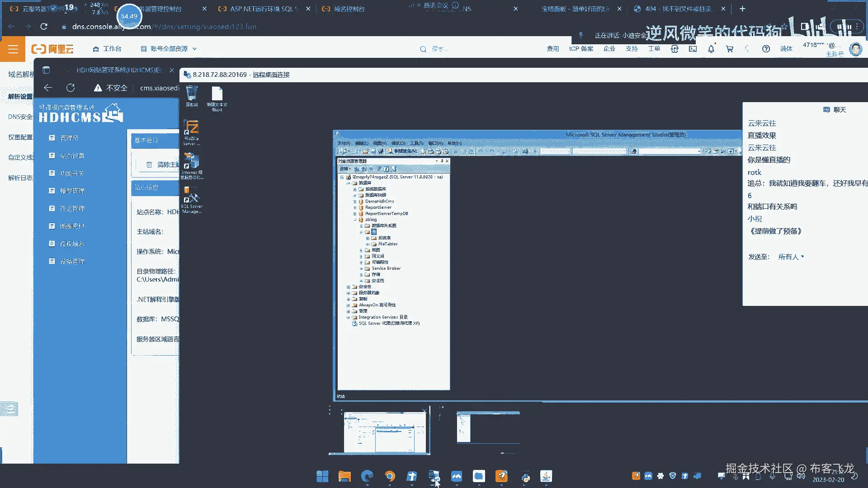Expand the ReportServer database node
This screenshot has height=488, width=868.
coord(355,207)
